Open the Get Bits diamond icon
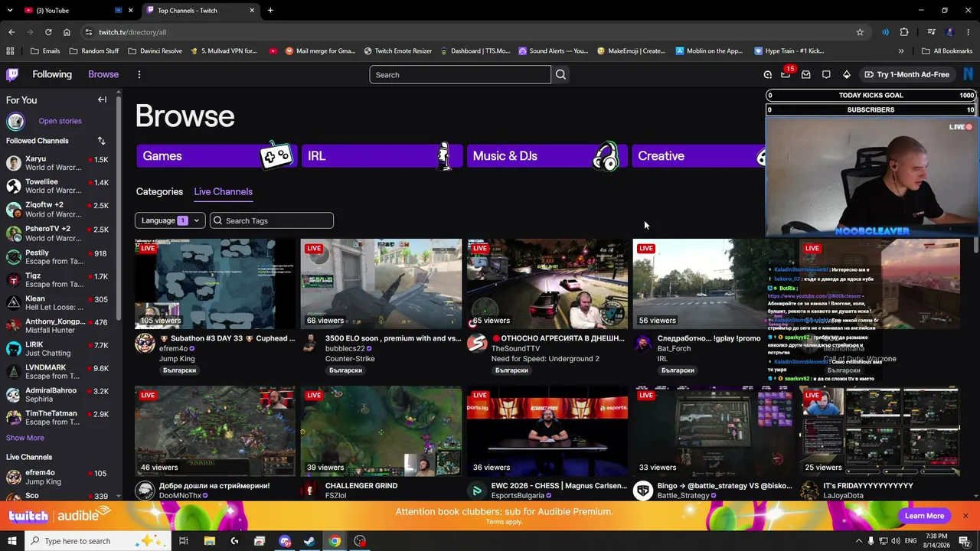The width and height of the screenshot is (980, 551). click(x=846, y=74)
